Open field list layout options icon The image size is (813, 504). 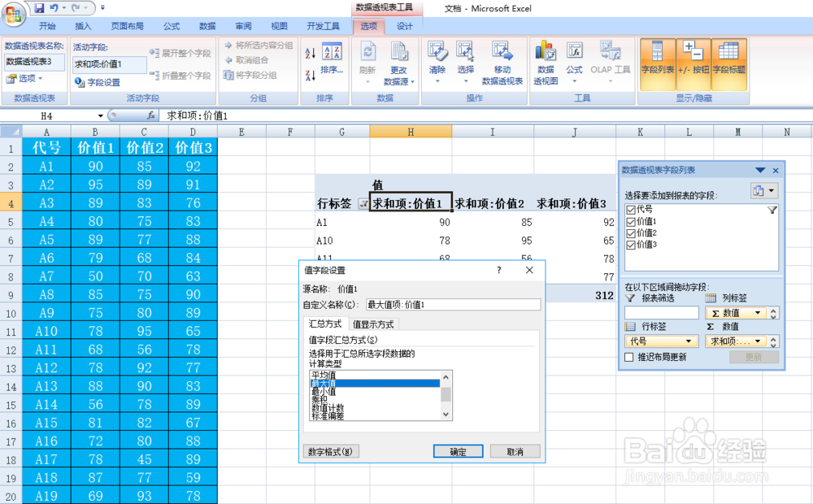point(763,191)
